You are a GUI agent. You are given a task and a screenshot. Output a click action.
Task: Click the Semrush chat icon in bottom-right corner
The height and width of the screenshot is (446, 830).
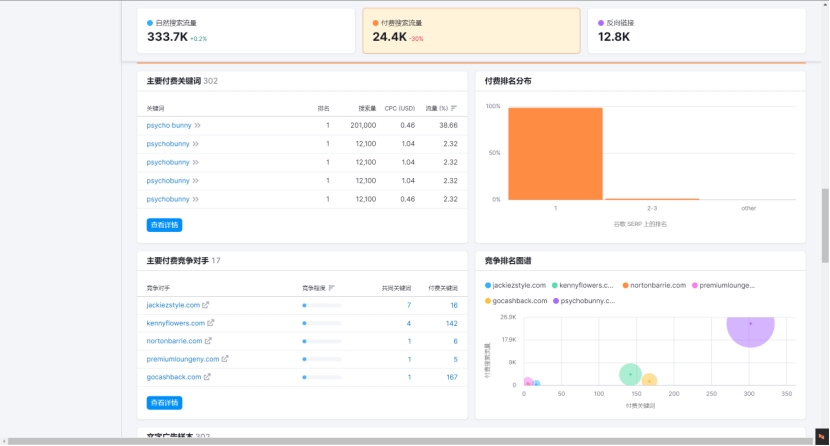click(821, 436)
